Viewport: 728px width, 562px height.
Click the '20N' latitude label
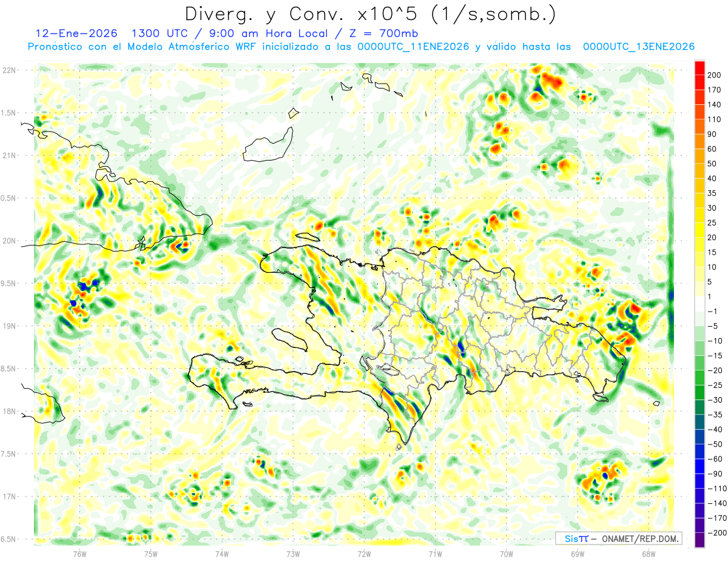(8, 241)
